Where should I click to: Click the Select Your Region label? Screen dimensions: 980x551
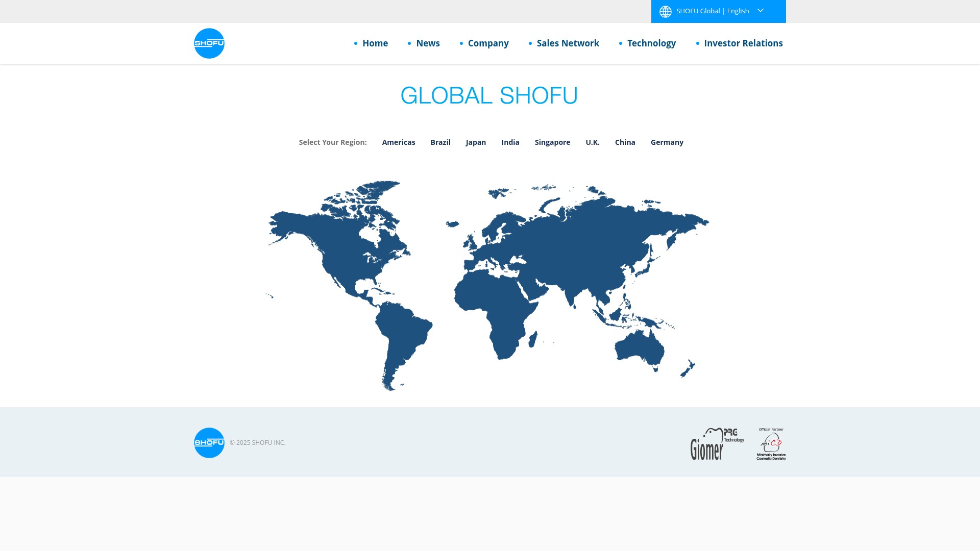click(x=333, y=142)
